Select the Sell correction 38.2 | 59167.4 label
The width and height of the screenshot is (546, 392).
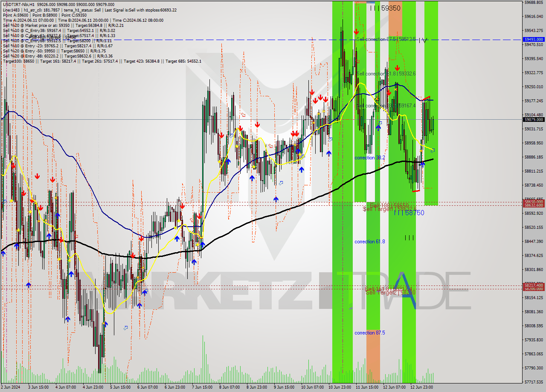[386, 106]
